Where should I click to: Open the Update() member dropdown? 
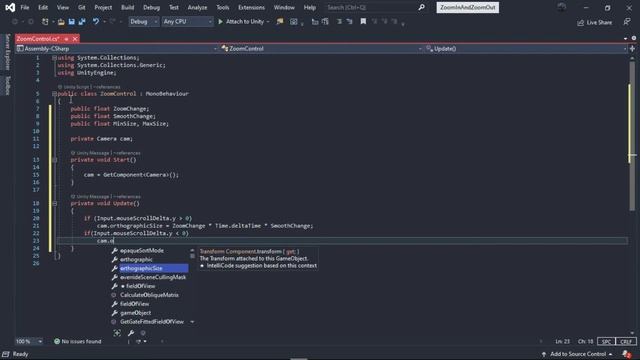click(526, 49)
